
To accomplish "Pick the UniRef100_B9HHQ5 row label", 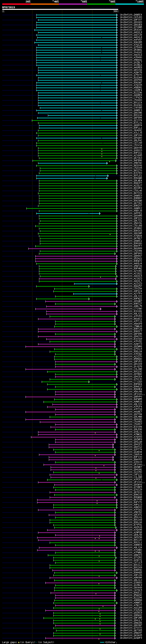I will pos(131,573).
